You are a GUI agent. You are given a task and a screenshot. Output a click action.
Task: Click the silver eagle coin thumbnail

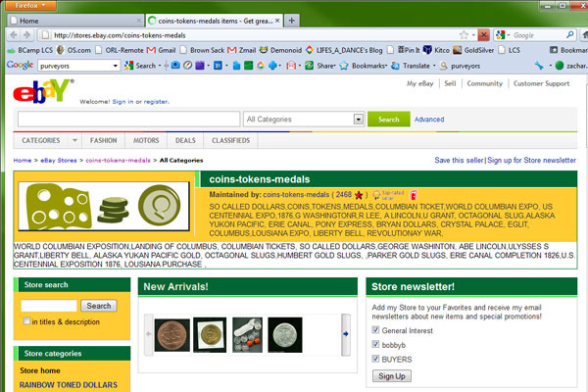[x=285, y=335]
